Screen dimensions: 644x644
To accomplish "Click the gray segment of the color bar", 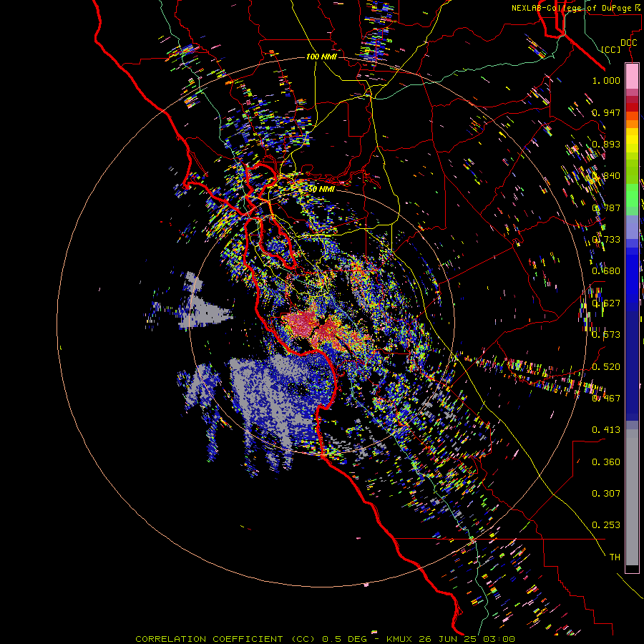I will tap(632, 497).
